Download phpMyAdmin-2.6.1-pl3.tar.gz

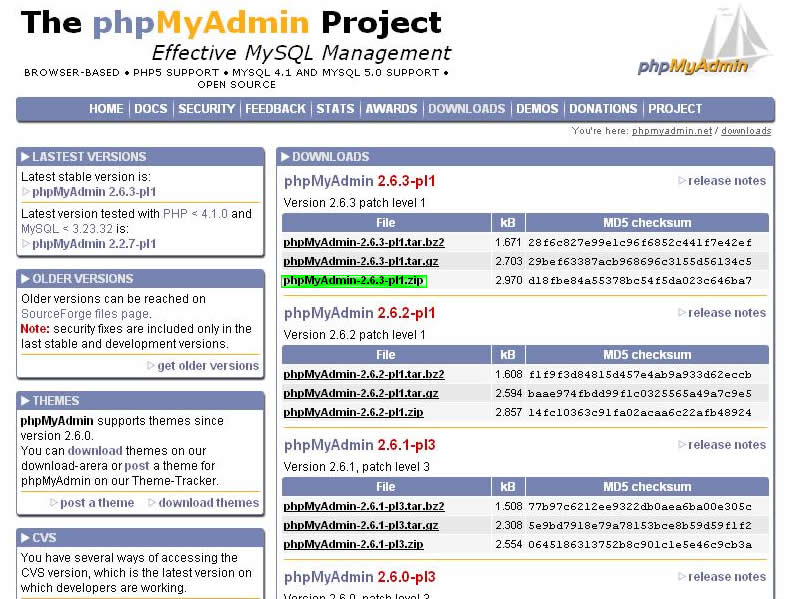[x=361, y=526]
